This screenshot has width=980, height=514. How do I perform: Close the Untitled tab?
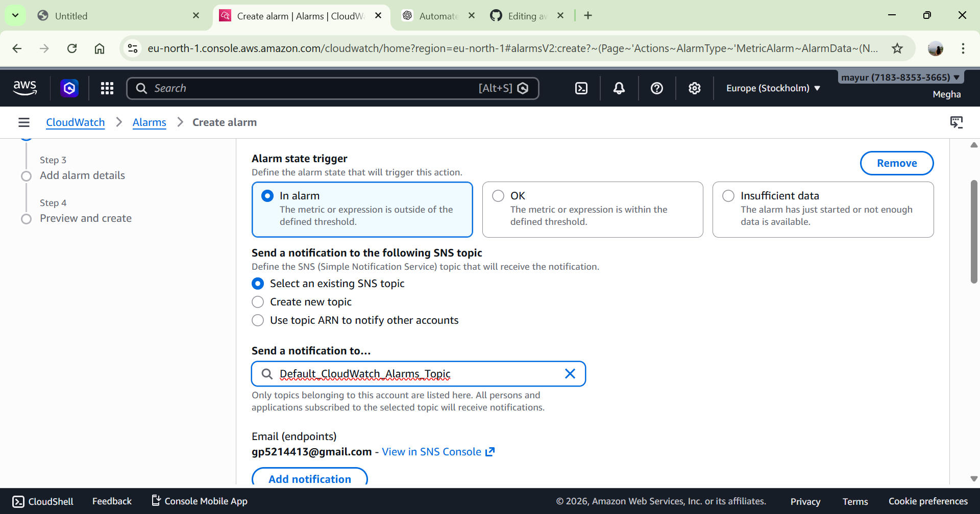[196, 16]
